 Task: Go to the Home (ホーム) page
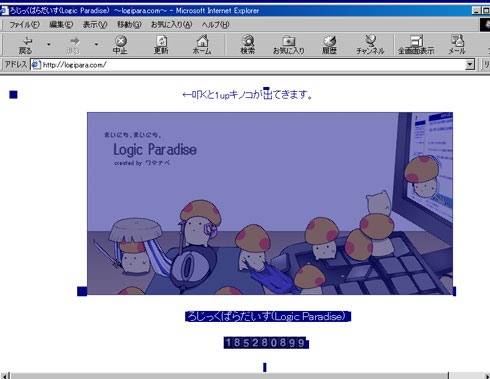click(x=202, y=45)
